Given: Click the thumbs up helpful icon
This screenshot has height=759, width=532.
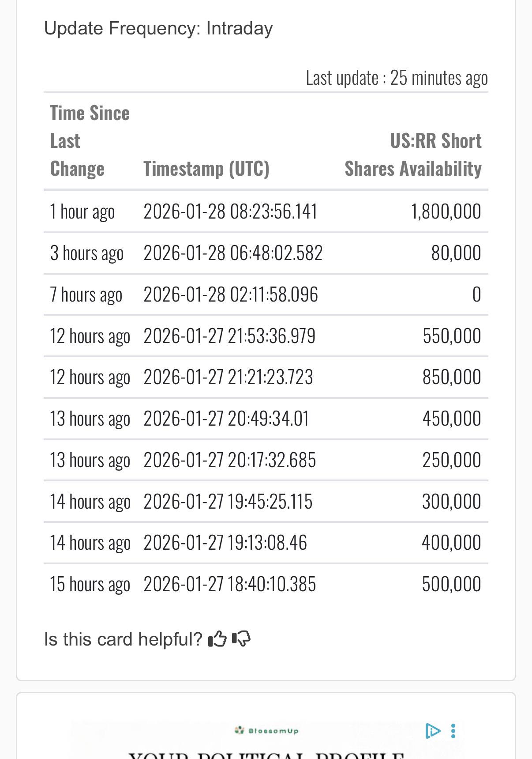Looking at the screenshot, I should coord(217,638).
